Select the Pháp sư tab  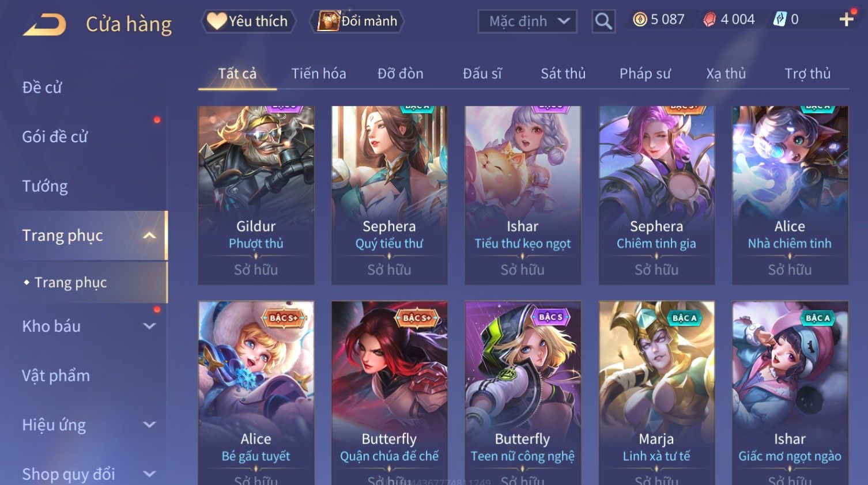pos(645,74)
